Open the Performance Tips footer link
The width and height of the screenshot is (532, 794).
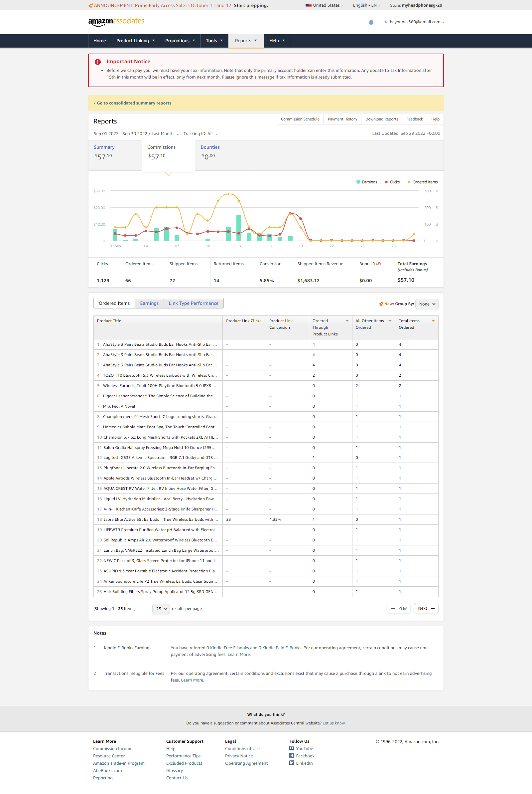[x=183, y=756]
